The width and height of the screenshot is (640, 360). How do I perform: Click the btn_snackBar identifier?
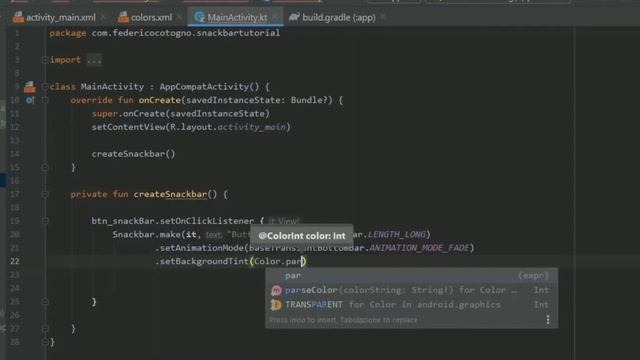[x=123, y=221]
